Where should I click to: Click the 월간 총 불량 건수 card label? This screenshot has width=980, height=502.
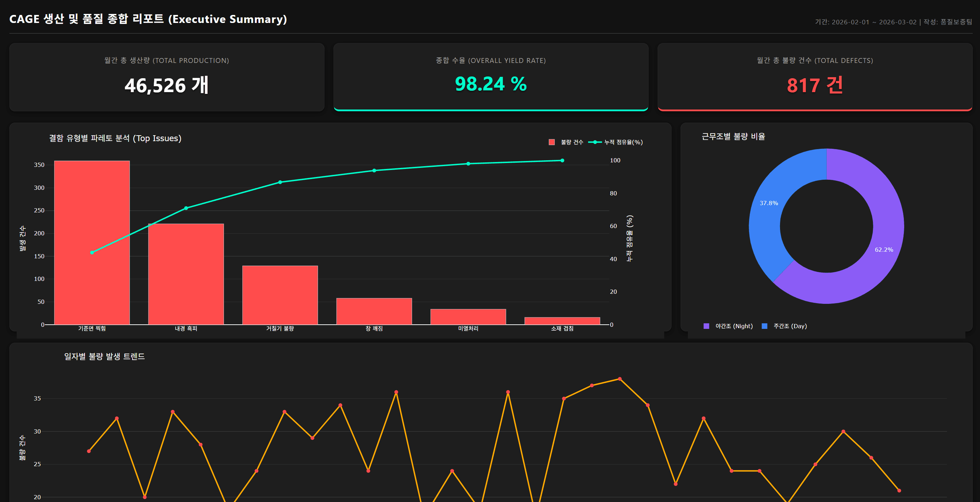coord(815,60)
